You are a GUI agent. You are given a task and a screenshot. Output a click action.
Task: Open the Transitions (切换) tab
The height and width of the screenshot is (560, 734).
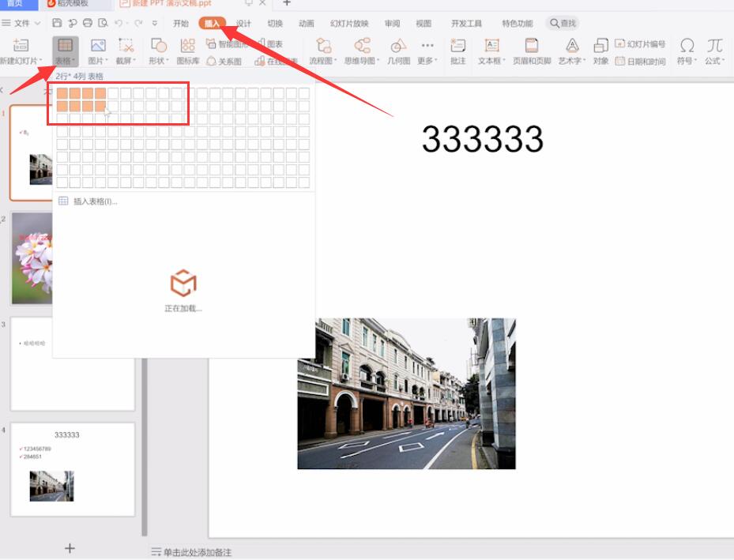tap(275, 24)
